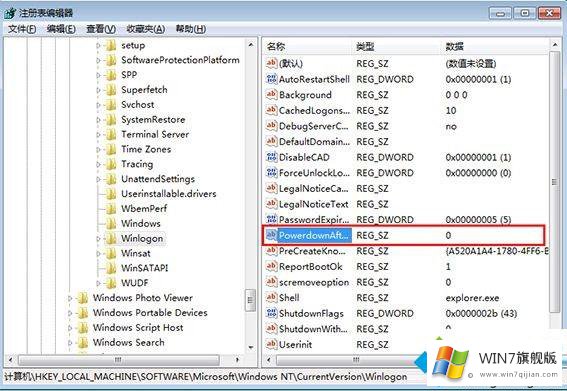Click the AutoRestartShell DWORD icon
This screenshot has height=391, width=567.
tap(272, 79)
